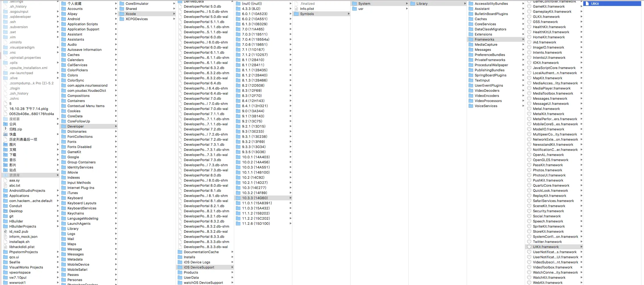Viewport: 644px width, 285px height.
Task: Select "Twitter.framework" in the frameworks list
Action: [x=547, y=242]
